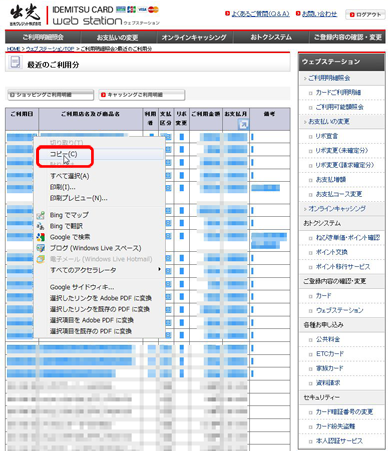The height and width of the screenshot is (451, 388).
Task: Open ポイント移行サービス in the sidebar
Action: point(343,267)
